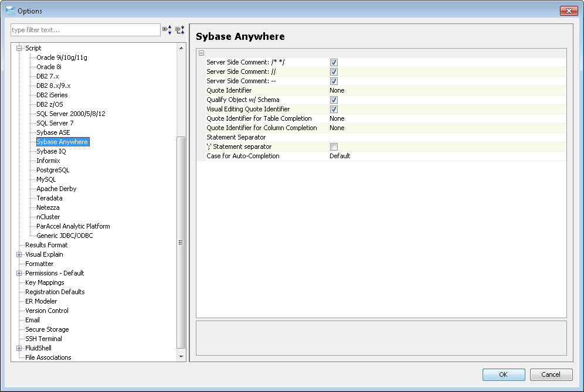Select Oracle 8i tree item

[x=49, y=67]
